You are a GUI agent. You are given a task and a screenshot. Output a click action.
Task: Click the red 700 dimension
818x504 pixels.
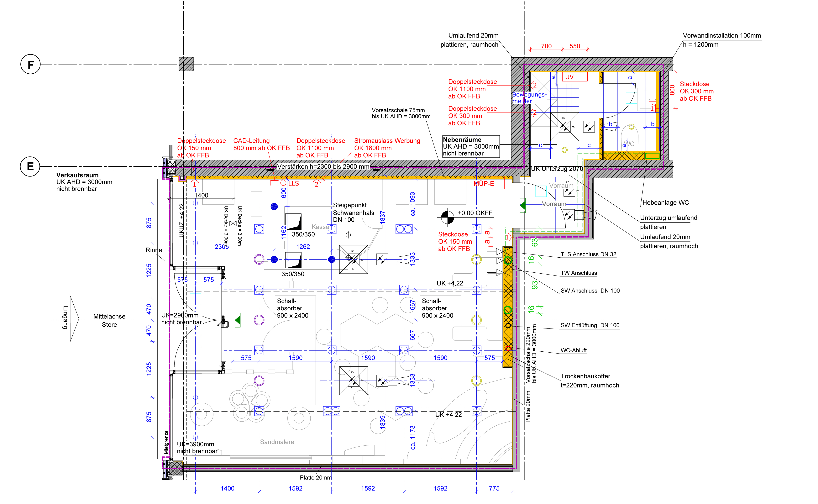(546, 46)
